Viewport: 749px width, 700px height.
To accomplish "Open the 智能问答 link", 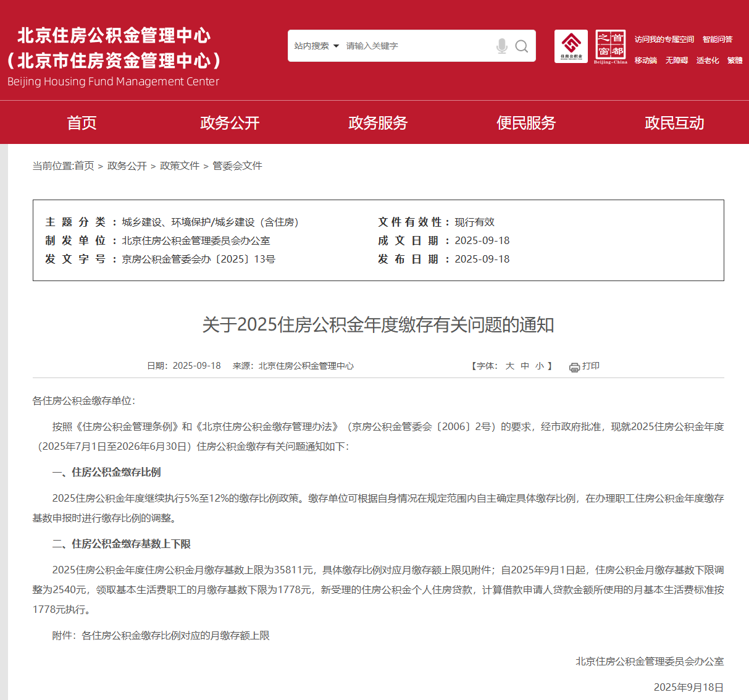I will 718,40.
